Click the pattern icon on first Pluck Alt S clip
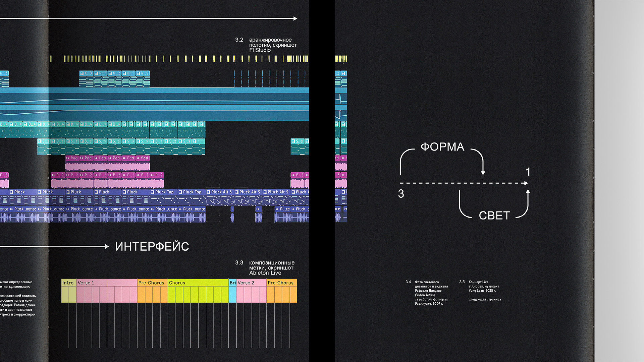Screen dimensions: 644x362 (x=209, y=192)
